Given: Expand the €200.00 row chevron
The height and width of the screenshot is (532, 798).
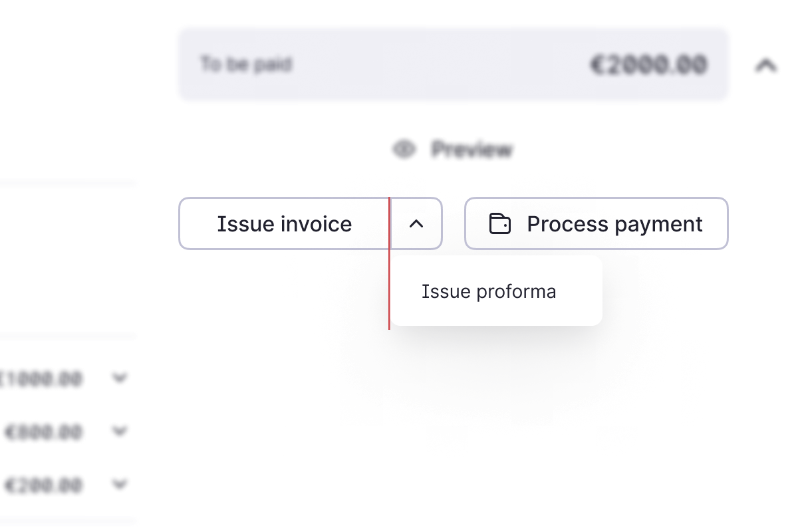Looking at the screenshot, I should point(120,484).
